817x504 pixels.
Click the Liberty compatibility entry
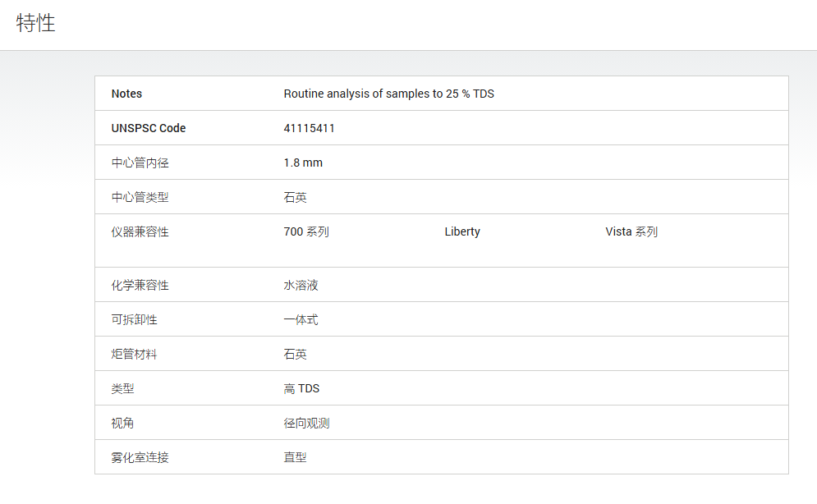(x=462, y=231)
